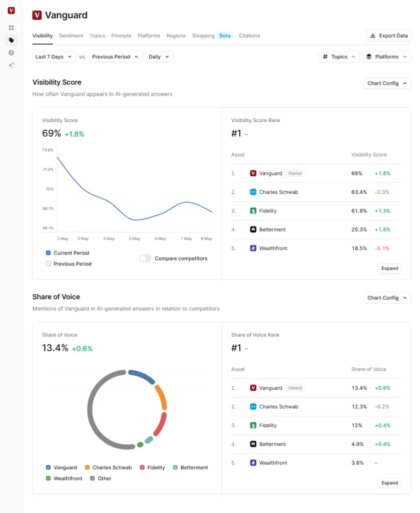Open the Previous Period comparison dropdown
This screenshot has height=513, width=420.
(115, 57)
